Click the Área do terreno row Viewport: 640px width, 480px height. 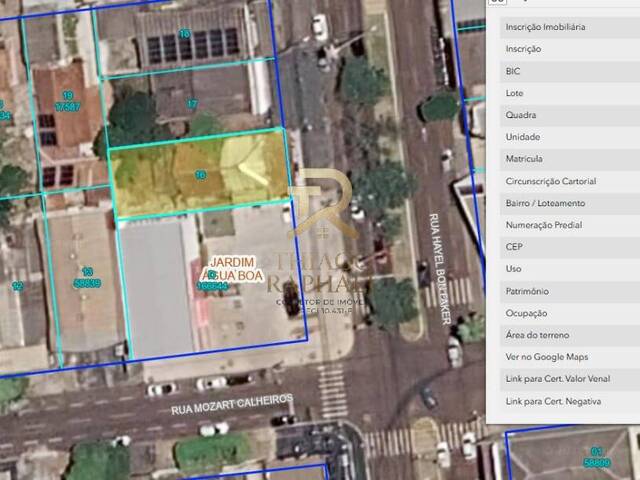pos(570,335)
